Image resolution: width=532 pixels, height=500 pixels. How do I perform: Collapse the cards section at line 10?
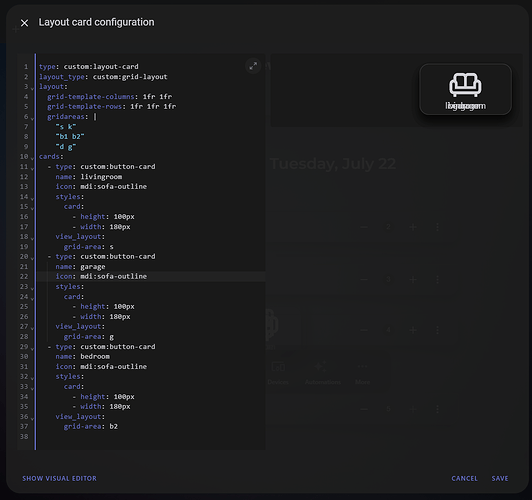click(x=33, y=158)
